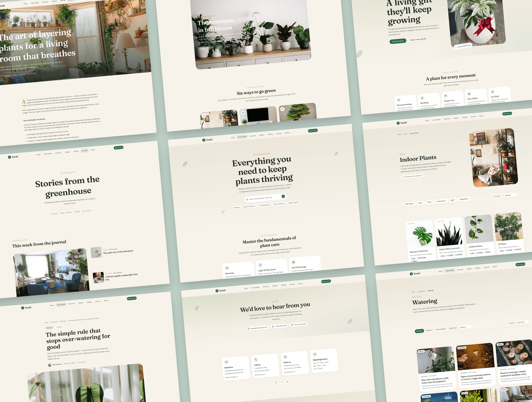Select the Styling category on the Journal page

[54, 214]
